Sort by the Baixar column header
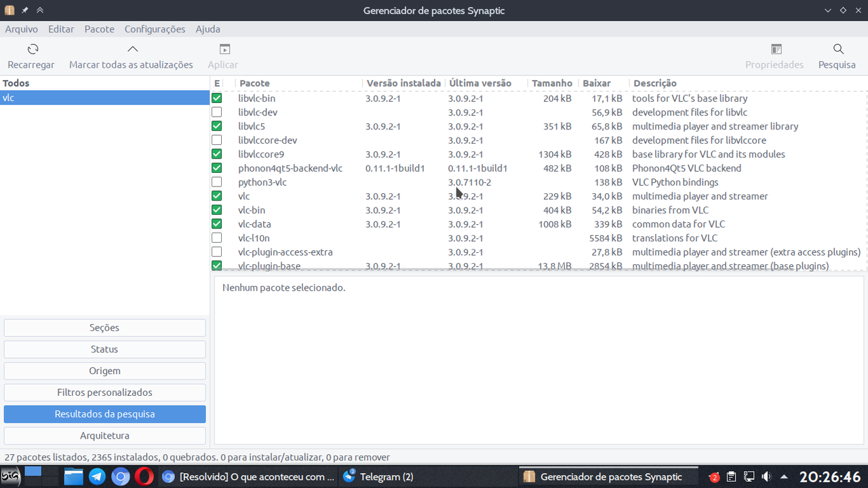The height and width of the screenshot is (488, 868). tap(604, 83)
